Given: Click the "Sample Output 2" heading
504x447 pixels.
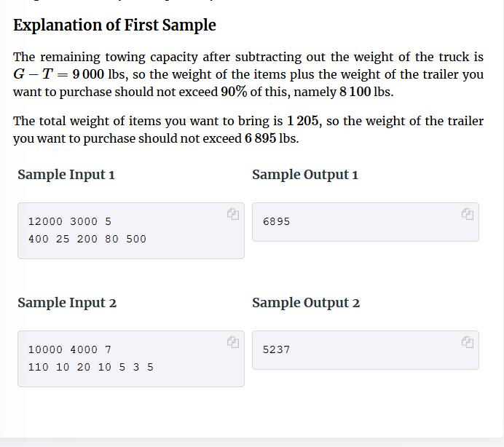Looking at the screenshot, I should click(306, 303).
